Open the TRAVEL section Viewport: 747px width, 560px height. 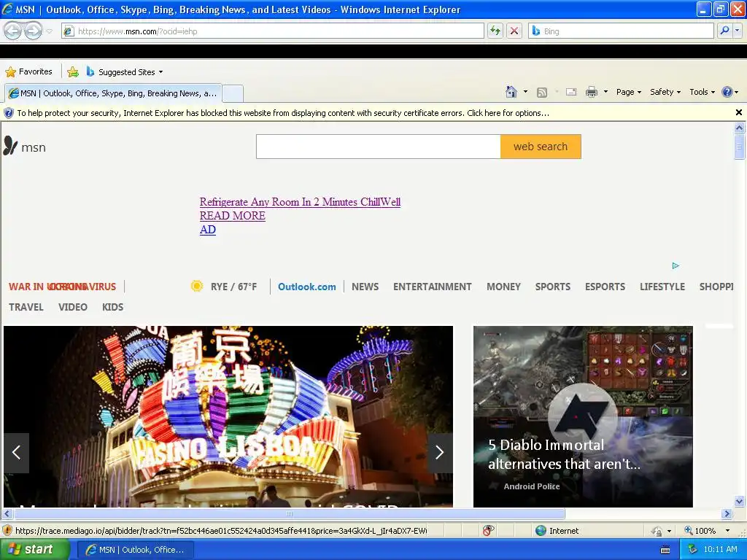point(26,307)
